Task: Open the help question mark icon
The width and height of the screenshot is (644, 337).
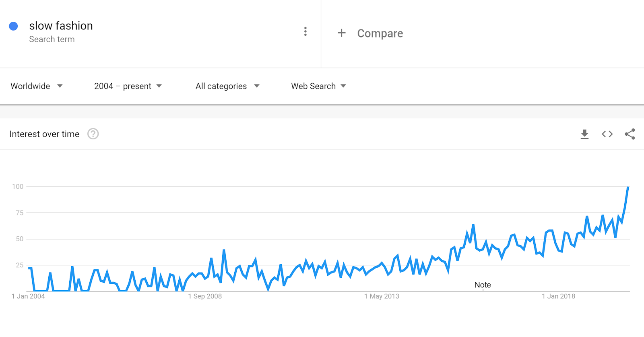Action: point(93,134)
